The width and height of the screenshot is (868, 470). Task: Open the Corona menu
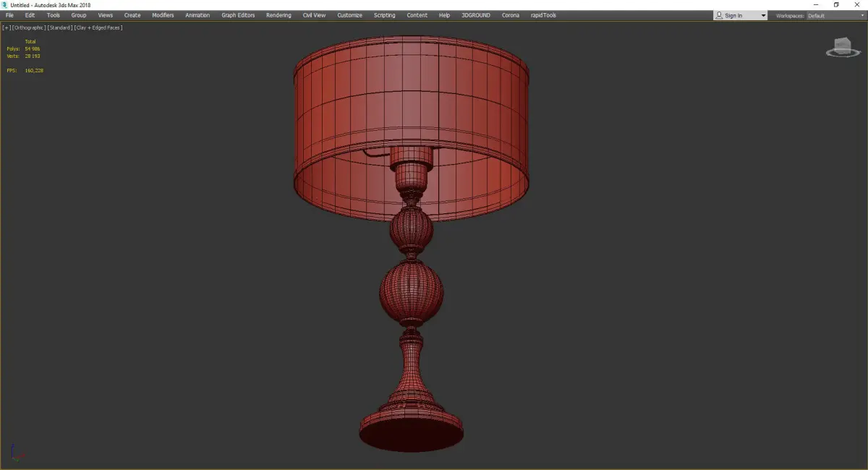[511, 15]
